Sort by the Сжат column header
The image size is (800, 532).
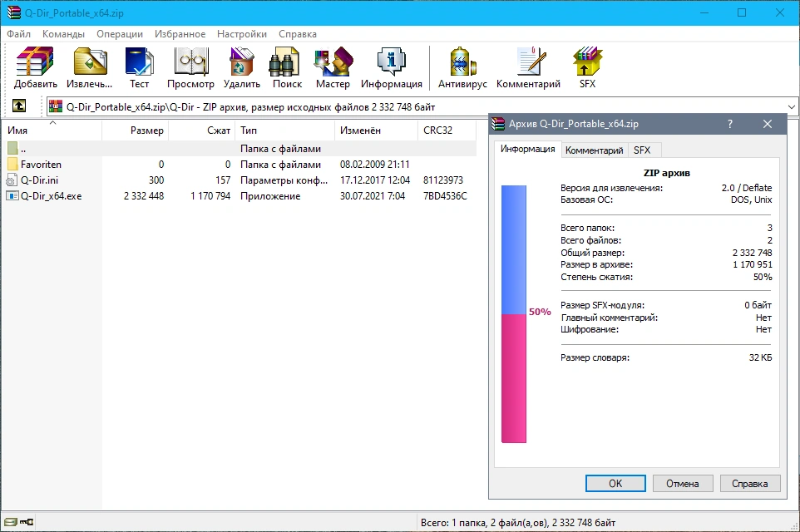tap(201, 130)
